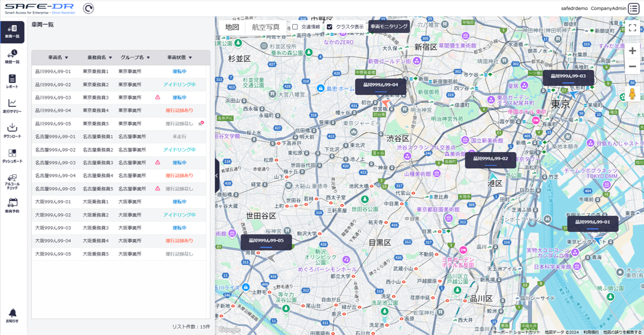Select row 品川999ん99-02 in the list
The height and width of the screenshot is (335, 644).
[x=120, y=84]
